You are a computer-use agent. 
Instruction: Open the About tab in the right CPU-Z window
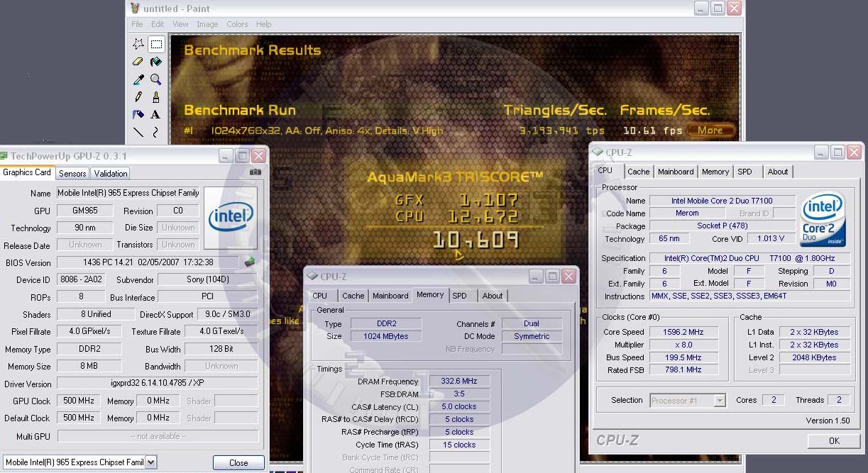click(x=778, y=172)
